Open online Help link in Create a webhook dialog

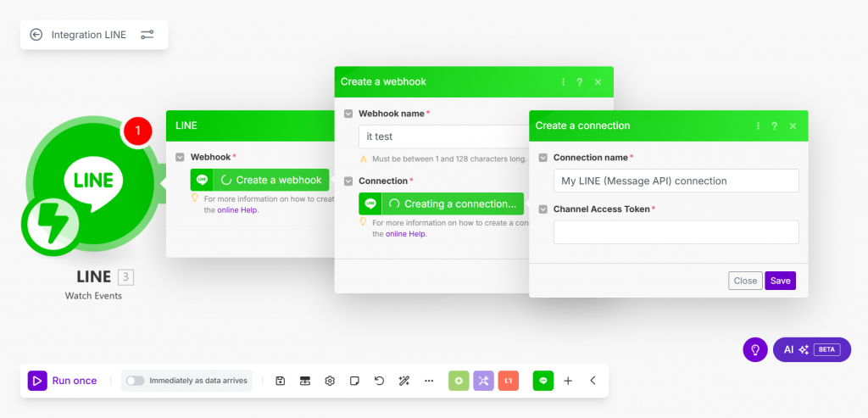click(x=406, y=234)
